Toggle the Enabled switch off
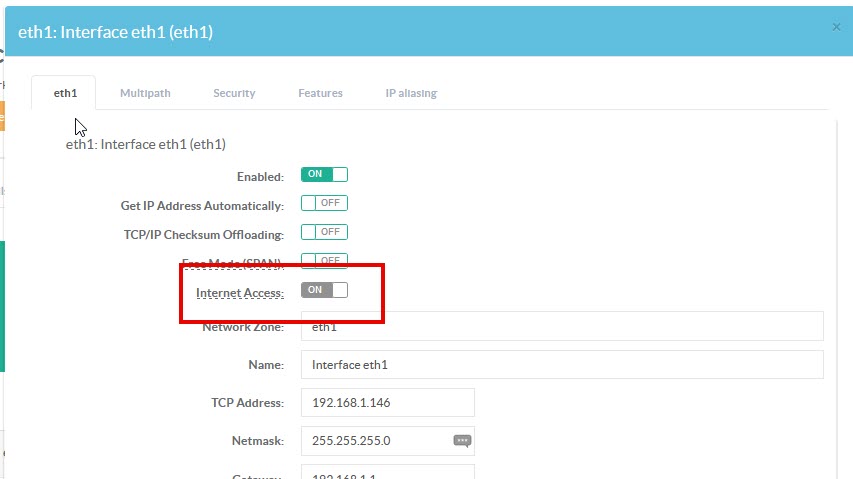The height and width of the screenshot is (479, 853). pos(324,175)
